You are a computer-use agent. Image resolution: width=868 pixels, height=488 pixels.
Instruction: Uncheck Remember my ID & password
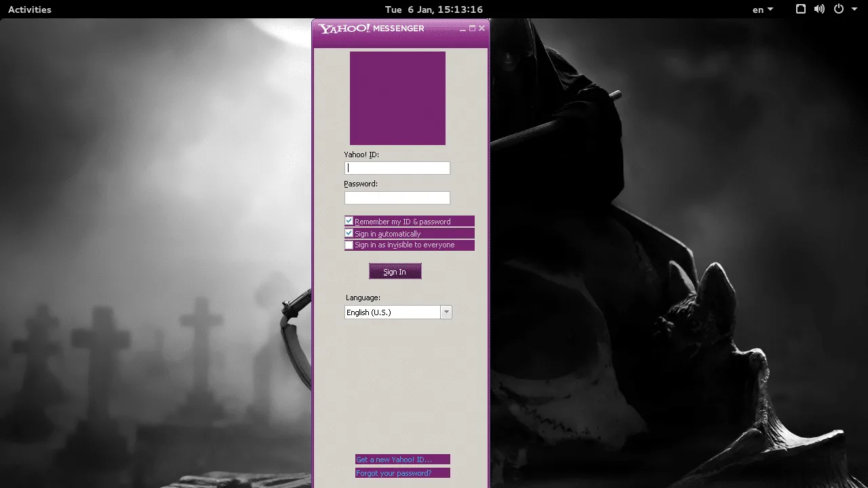349,221
